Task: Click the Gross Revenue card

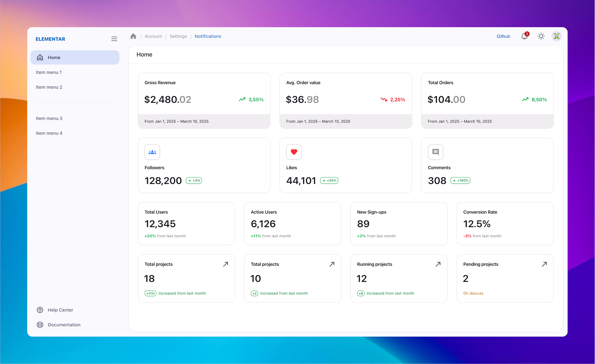Action: pyautogui.click(x=204, y=100)
